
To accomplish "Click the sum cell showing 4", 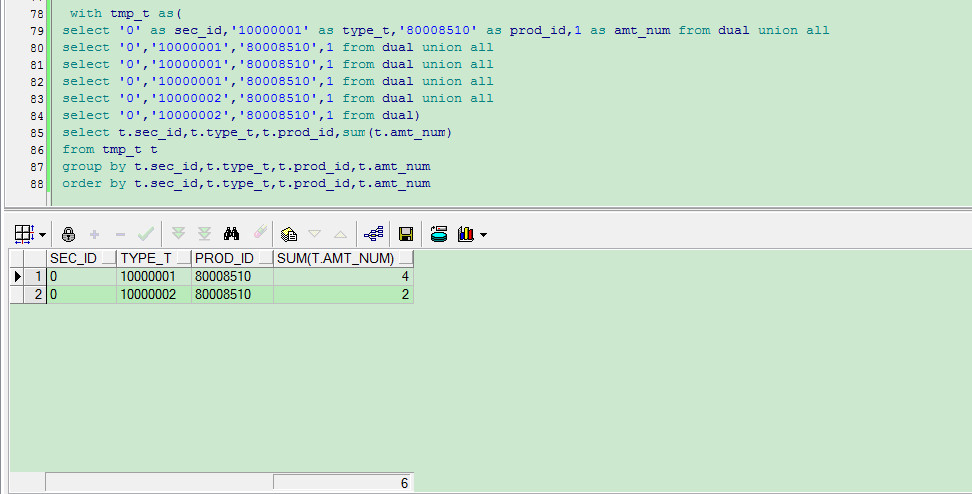I will click(x=343, y=276).
